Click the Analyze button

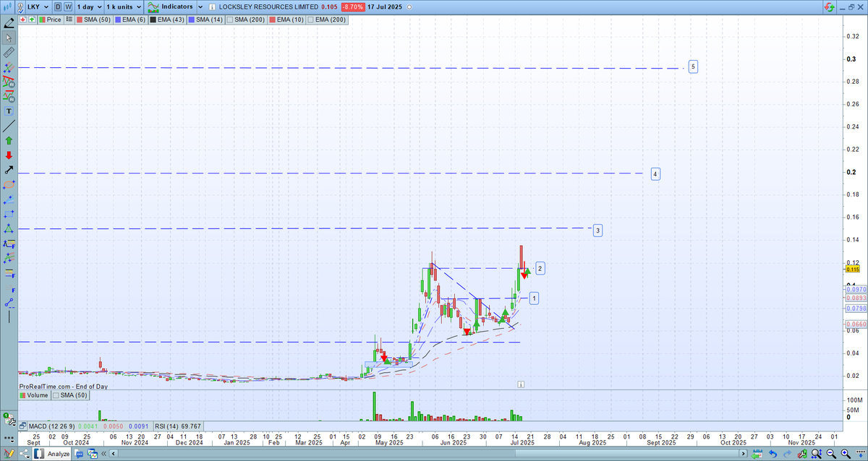click(51, 453)
